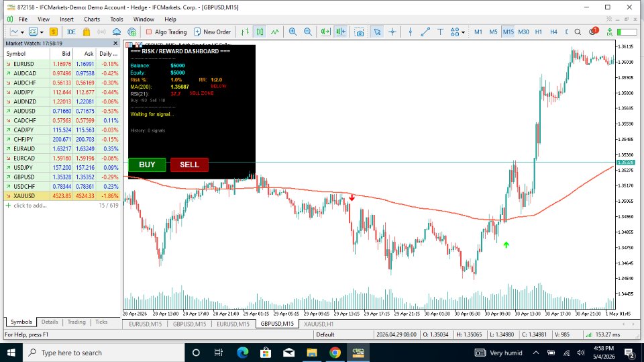Zoom in on the chart
Viewport: 644px width, 362px height.
pyautogui.click(x=293, y=32)
